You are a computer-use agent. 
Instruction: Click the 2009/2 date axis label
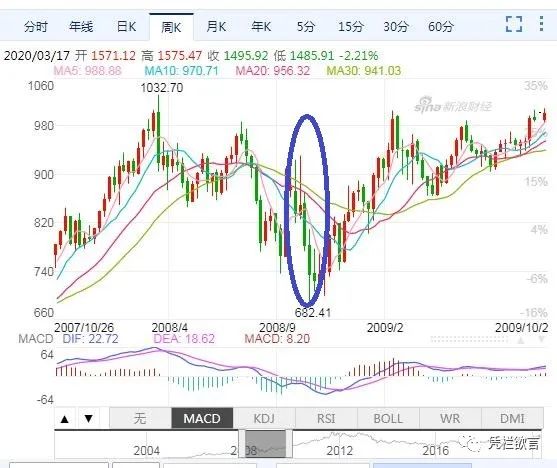385,328
